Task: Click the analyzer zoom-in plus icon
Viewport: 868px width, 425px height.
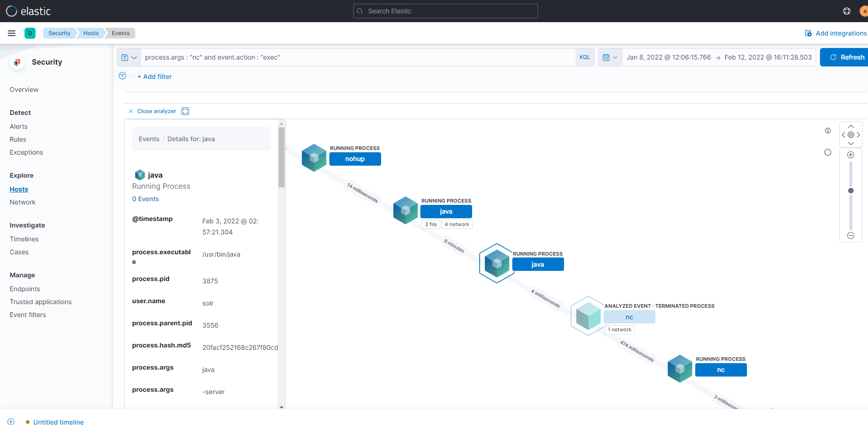Action: click(x=850, y=155)
